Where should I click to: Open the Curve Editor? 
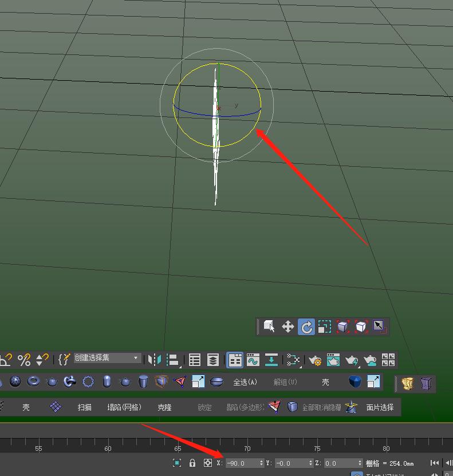253,360
